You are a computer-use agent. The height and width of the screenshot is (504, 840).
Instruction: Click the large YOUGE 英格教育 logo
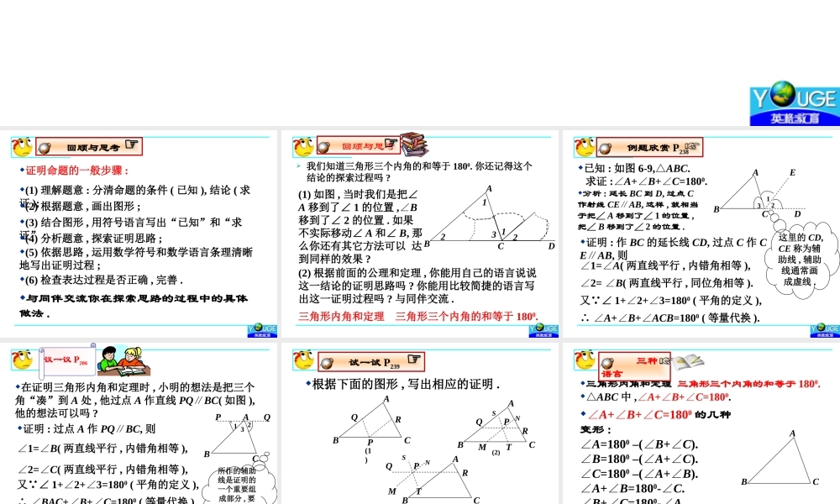click(795, 103)
